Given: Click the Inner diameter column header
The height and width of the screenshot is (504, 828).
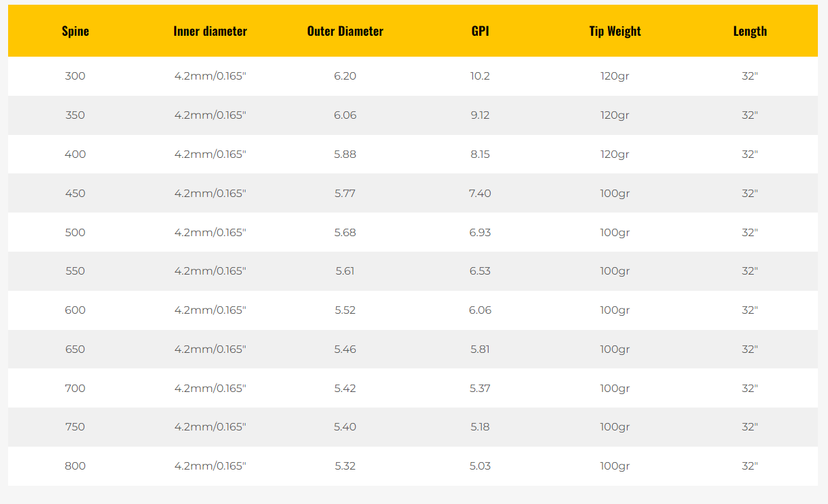Looking at the screenshot, I should coord(210,31).
